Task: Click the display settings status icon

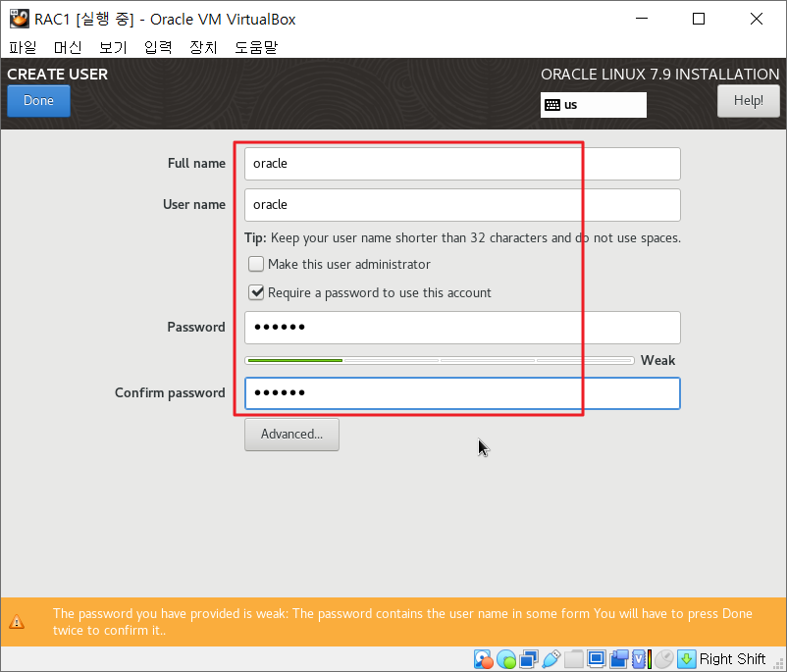Action: (597, 659)
